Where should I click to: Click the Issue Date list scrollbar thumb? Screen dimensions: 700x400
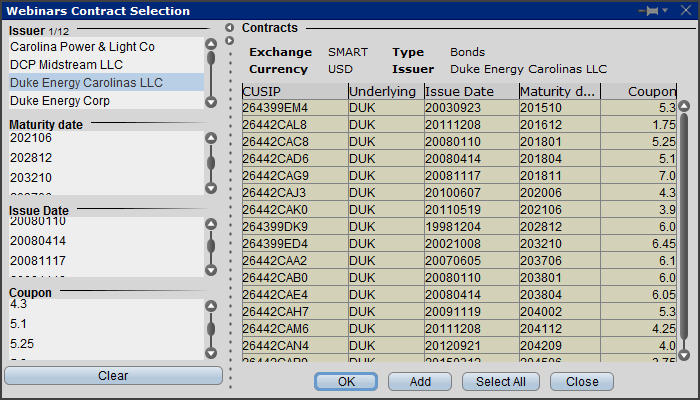[211, 246]
